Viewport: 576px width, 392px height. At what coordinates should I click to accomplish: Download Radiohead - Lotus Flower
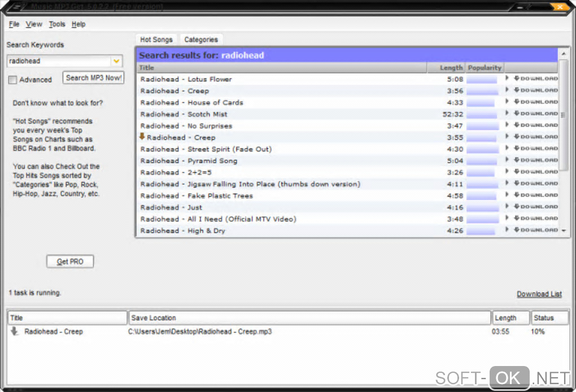pyautogui.click(x=535, y=79)
